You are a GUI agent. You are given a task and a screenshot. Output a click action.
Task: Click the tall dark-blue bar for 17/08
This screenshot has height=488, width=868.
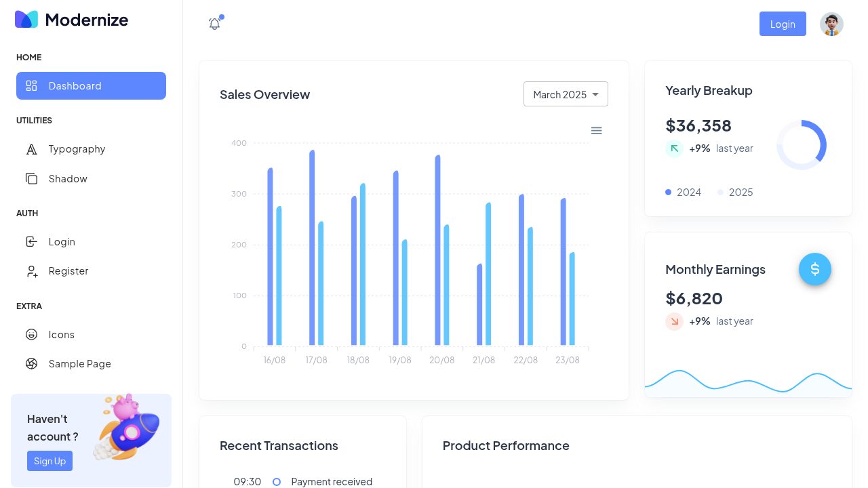[x=312, y=248]
